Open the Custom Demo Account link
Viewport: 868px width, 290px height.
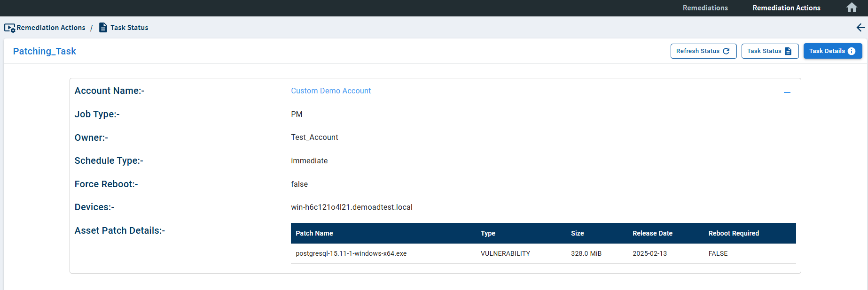[331, 91]
